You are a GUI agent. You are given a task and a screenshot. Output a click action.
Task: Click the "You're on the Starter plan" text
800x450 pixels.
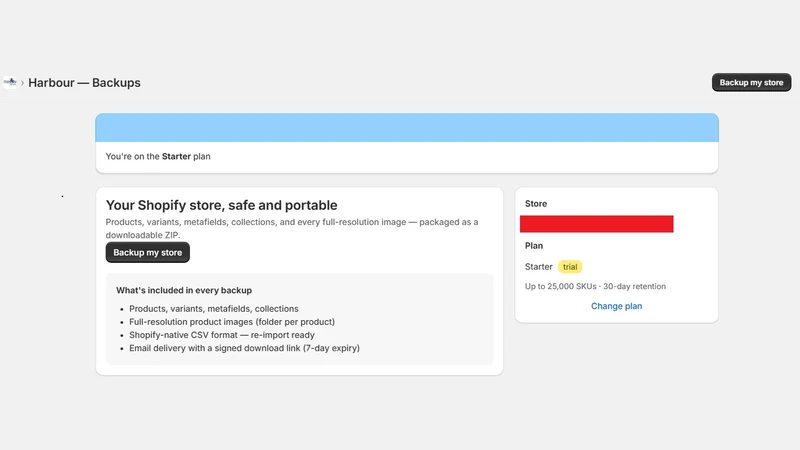(x=158, y=157)
